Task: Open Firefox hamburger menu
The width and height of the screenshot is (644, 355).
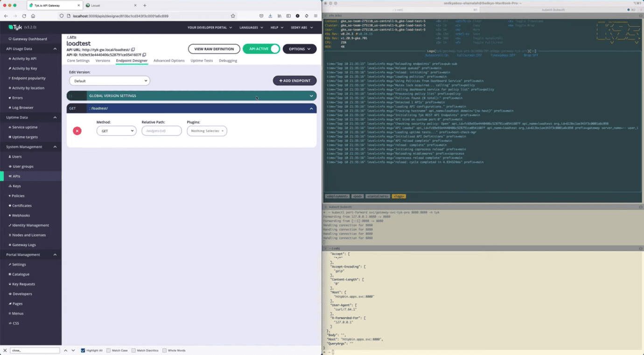Action: pyautogui.click(x=315, y=16)
